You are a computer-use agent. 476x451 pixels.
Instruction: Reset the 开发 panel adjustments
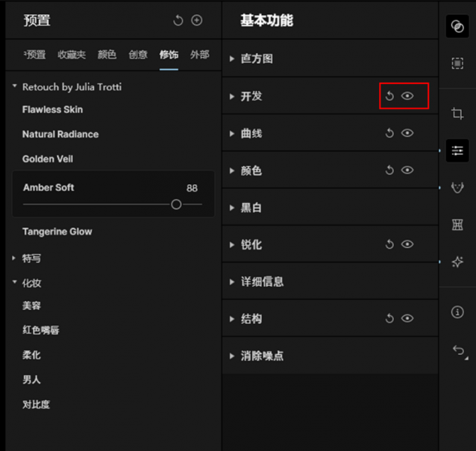pos(390,96)
